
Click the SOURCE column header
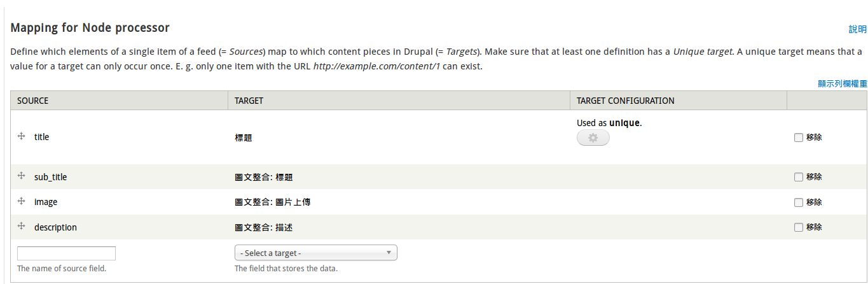[x=33, y=101]
